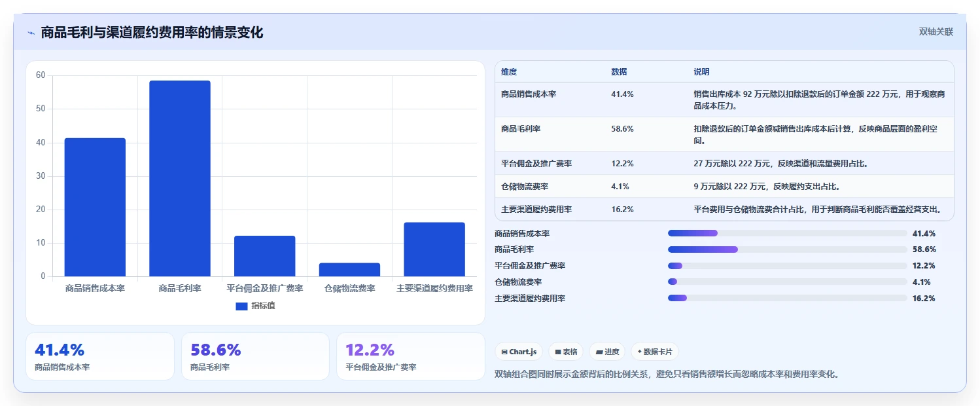Click the 数据卡片 tag chip
The width and height of the screenshot is (980, 406).
pyautogui.click(x=655, y=352)
